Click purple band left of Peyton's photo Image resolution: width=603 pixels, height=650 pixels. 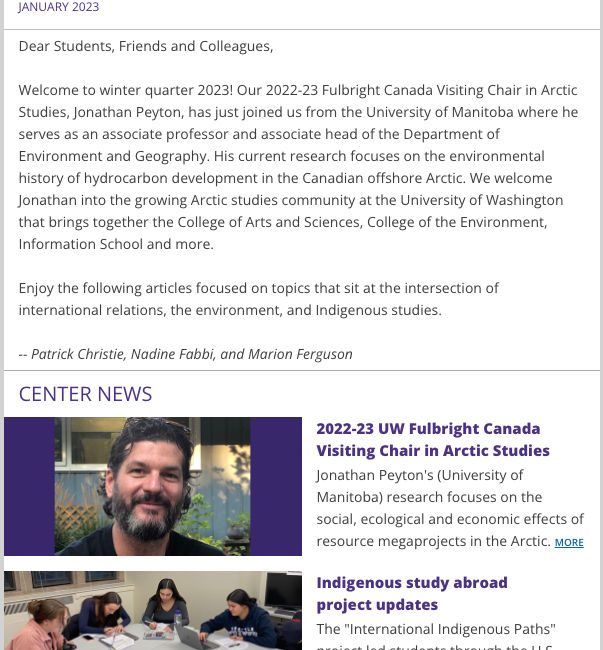point(29,486)
